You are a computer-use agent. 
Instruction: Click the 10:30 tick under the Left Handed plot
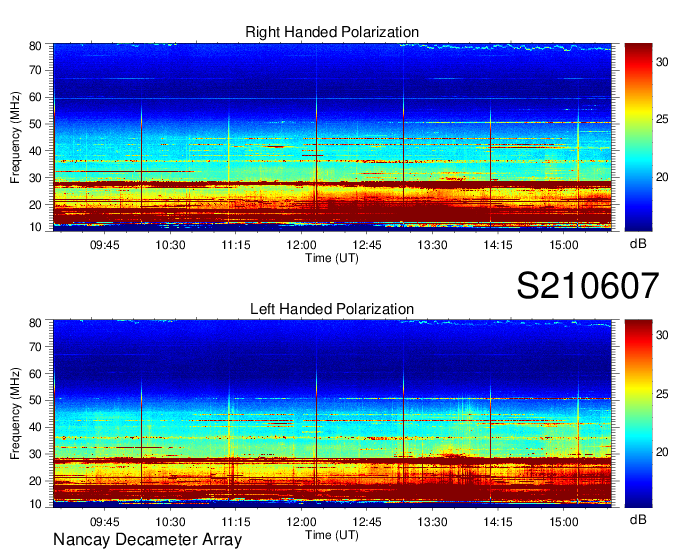[x=170, y=522]
